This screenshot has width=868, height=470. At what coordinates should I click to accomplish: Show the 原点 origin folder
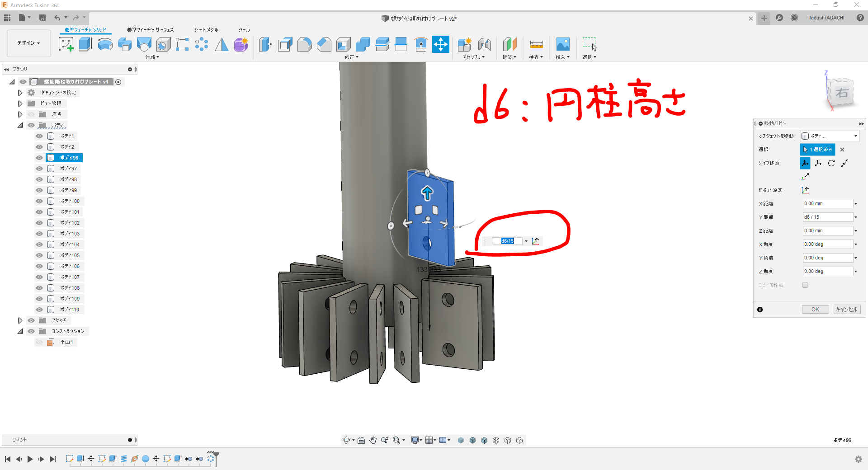pos(31,114)
